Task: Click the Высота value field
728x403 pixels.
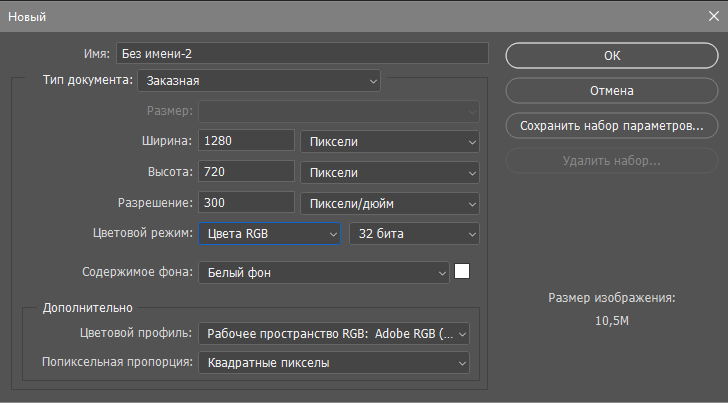Action: pyautogui.click(x=247, y=171)
